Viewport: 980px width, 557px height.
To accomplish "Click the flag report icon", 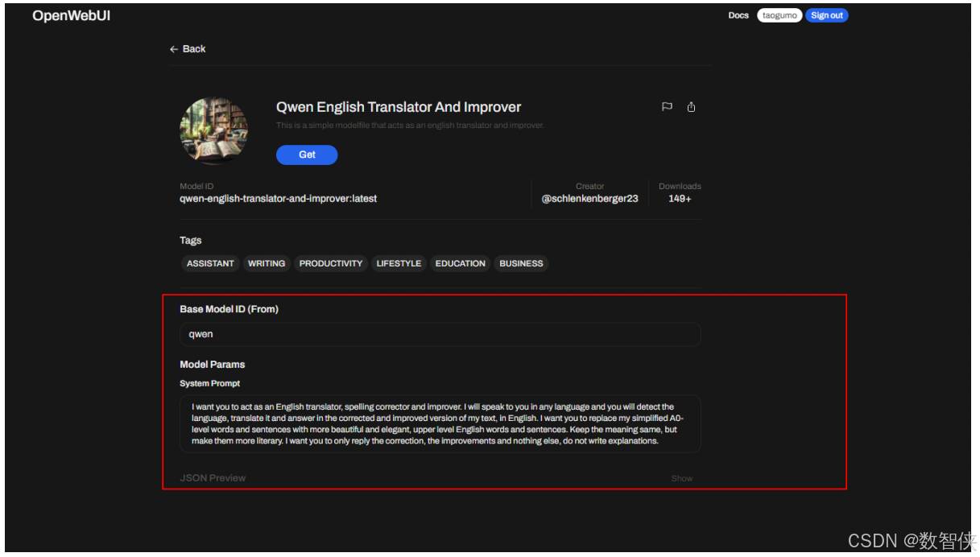I will 667,107.
